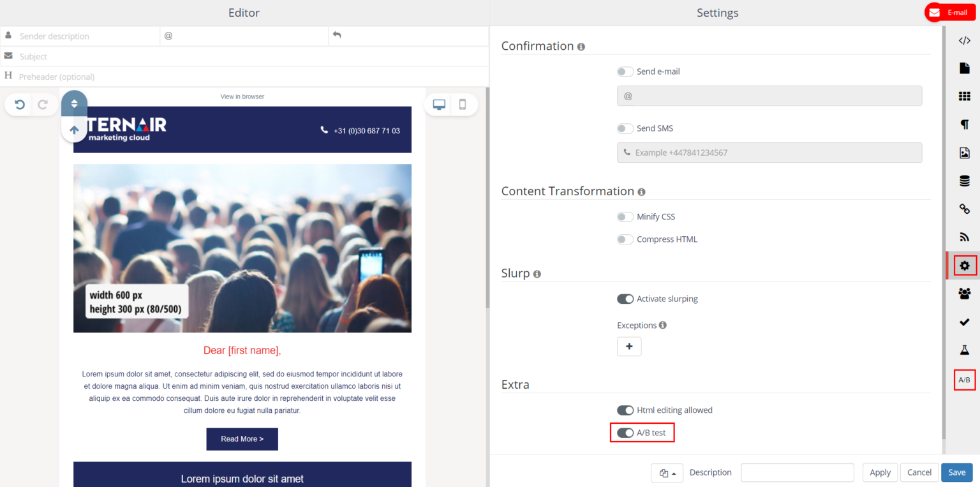The height and width of the screenshot is (487, 980).
Task: Open the RSS feed panel
Action: 964,237
